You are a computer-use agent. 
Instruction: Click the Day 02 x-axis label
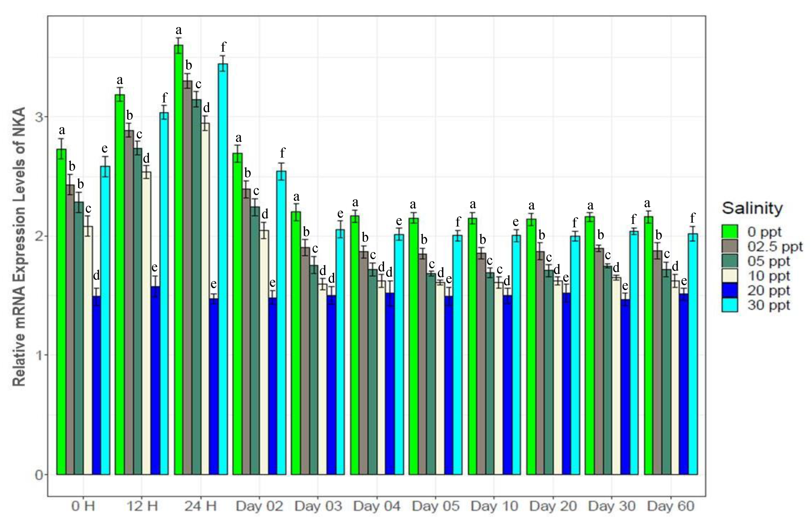259,506
